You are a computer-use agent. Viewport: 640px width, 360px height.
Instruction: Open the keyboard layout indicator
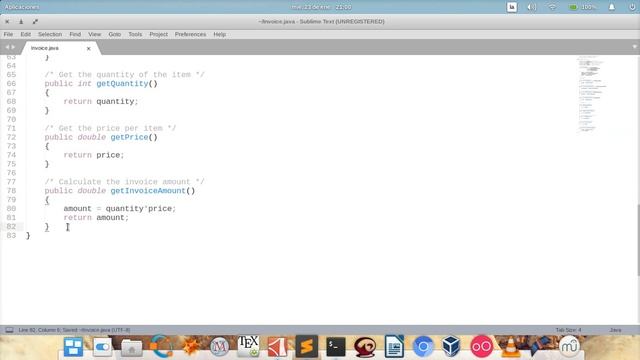[511, 7]
